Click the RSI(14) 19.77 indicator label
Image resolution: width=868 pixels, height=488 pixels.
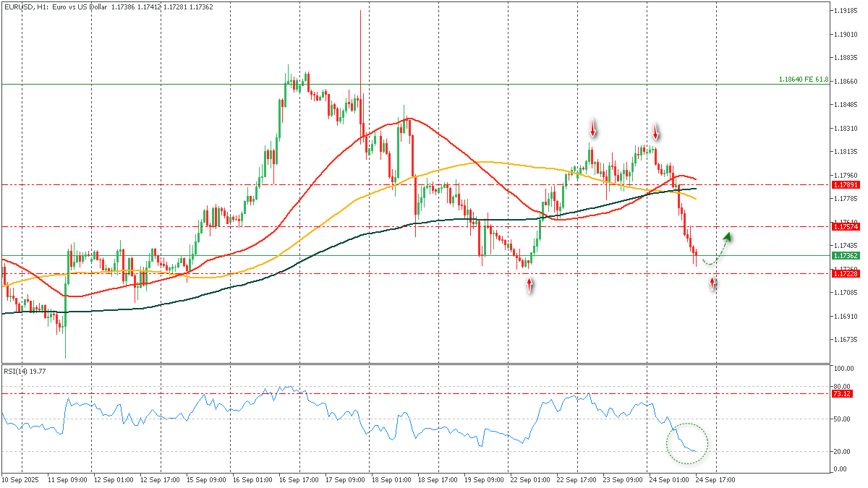(26, 371)
